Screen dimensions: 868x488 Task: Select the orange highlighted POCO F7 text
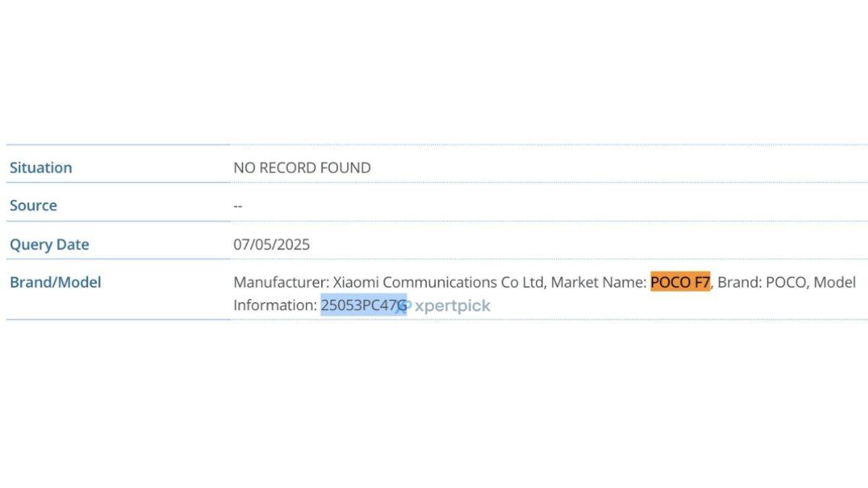(680, 282)
